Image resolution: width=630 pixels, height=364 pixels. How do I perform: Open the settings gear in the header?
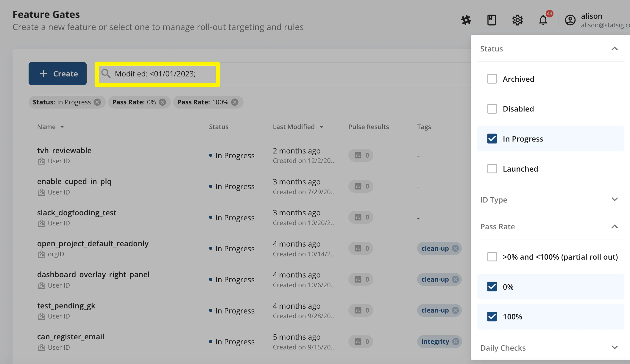pos(517,20)
